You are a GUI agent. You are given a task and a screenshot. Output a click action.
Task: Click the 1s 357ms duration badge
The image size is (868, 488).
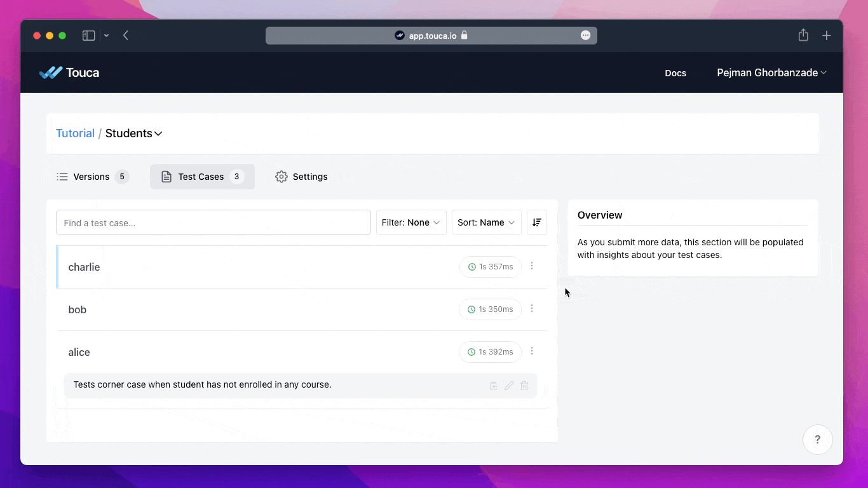[x=491, y=267]
